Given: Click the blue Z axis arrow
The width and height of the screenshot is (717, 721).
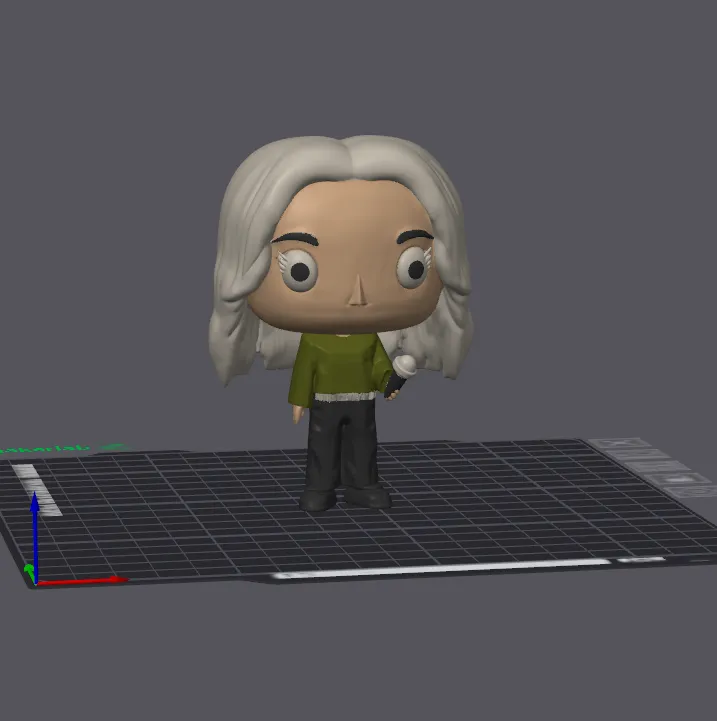Looking at the screenshot, I should [34, 536].
